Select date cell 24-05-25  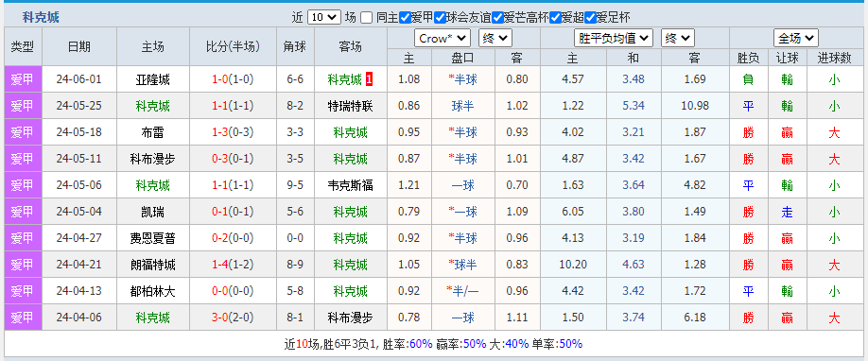(79, 106)
